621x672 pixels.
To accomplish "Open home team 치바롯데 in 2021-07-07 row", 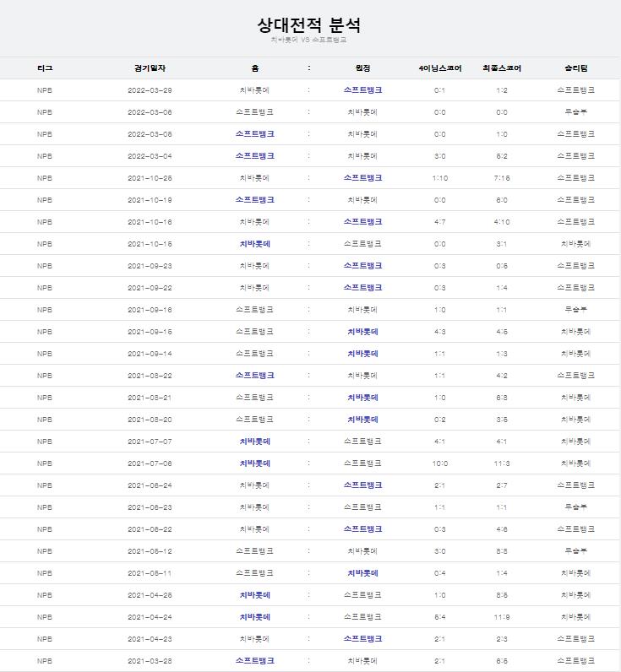I will pyautogui.click(x=255, y=442).
